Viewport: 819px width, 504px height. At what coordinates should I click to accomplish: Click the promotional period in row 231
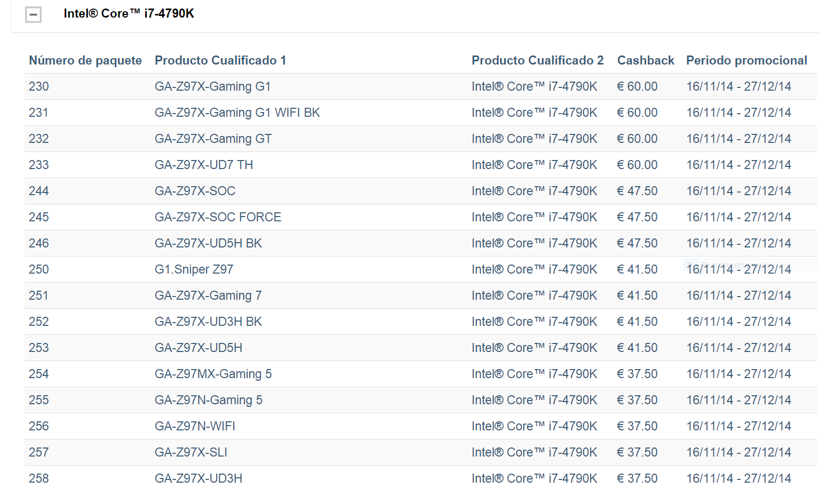739,113
